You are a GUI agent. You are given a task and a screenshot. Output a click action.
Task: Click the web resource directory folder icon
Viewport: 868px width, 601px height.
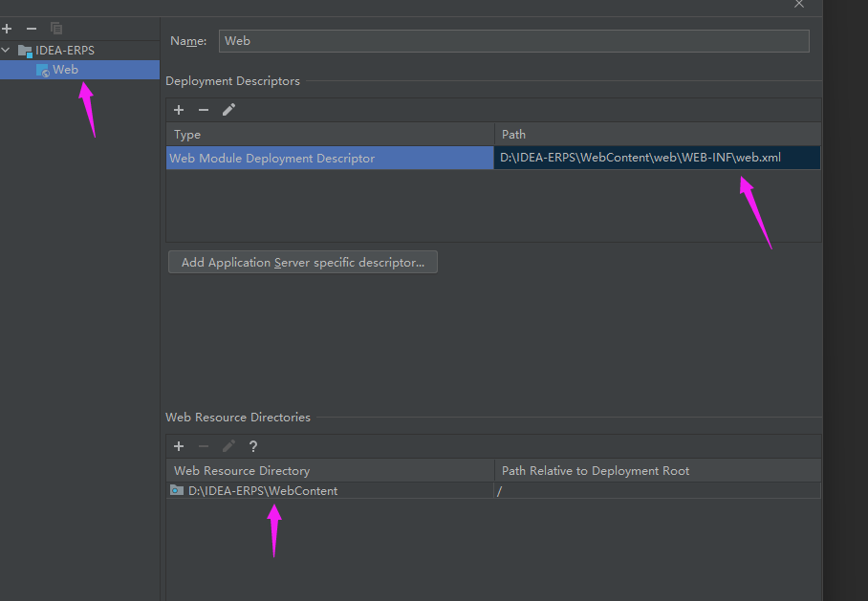click(x=176, y=490)
